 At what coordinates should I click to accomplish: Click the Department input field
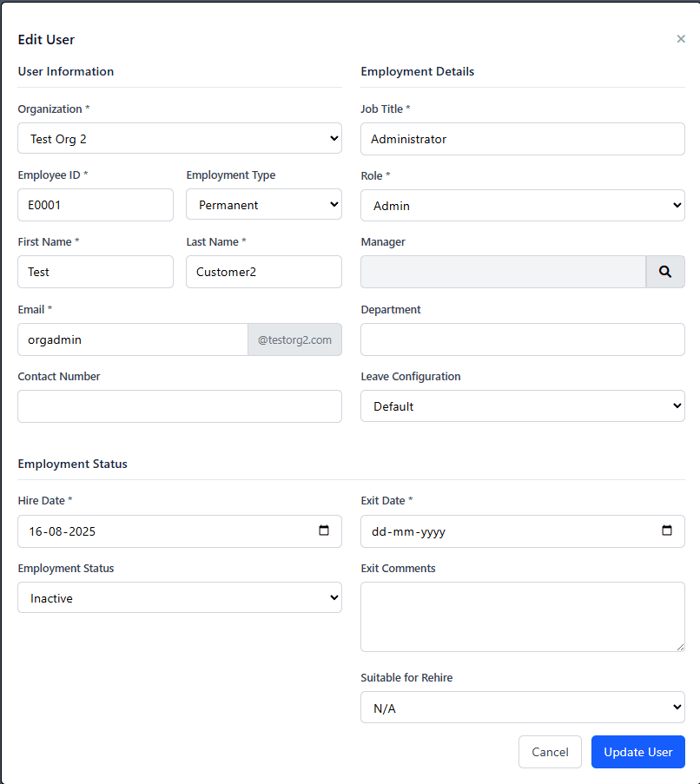[522, 339]
